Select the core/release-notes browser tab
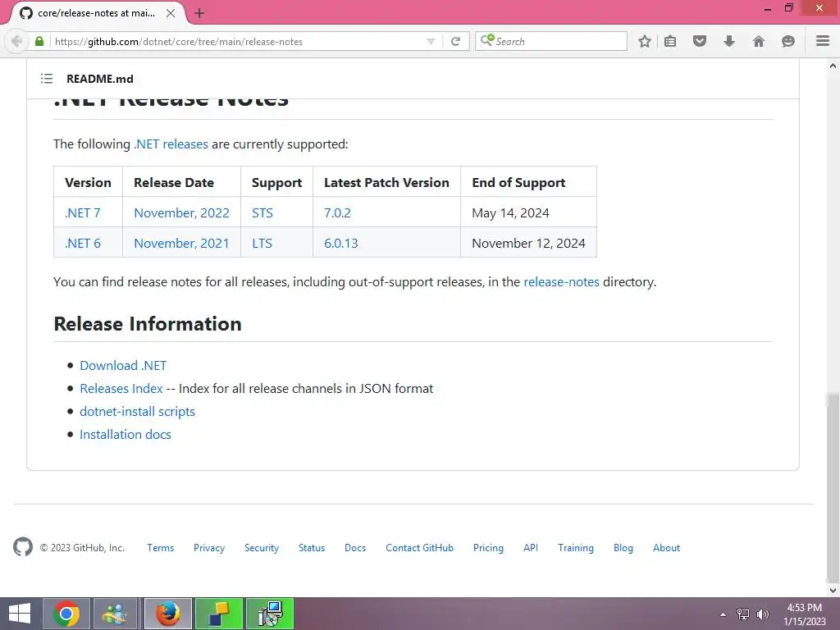The image size is (840, 630). (x=97, y=13)
